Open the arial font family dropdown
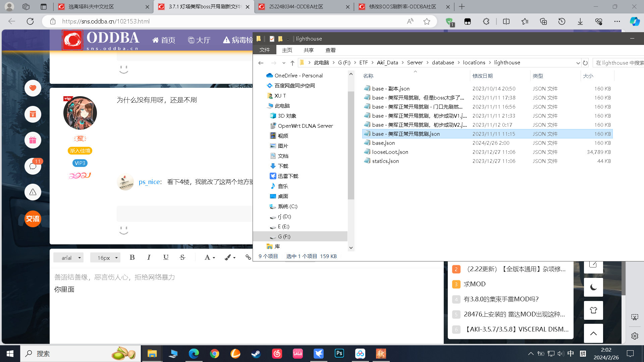Image resolution: width=644 pixels, height=362 pixels. 68,257
